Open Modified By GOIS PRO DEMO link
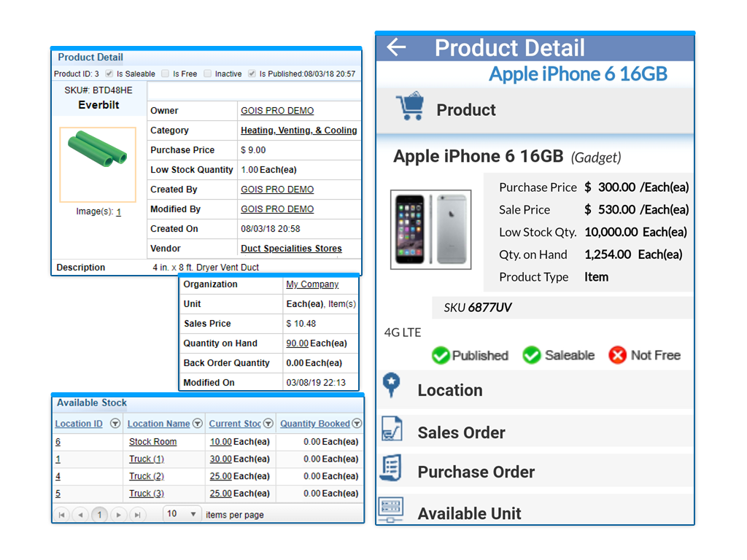The height and width of the screenshot is (560, 747). (277, 209)
